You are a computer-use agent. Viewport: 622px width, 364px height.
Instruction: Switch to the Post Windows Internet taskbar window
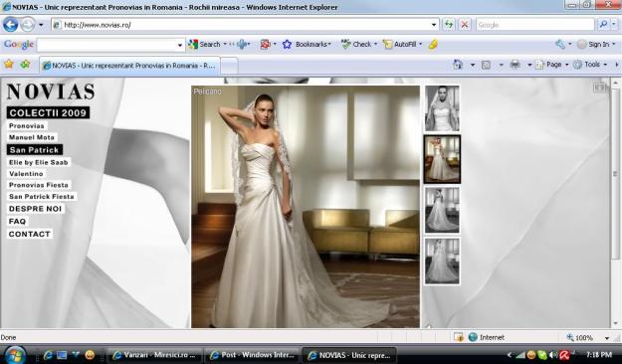(x=253, y=355)
